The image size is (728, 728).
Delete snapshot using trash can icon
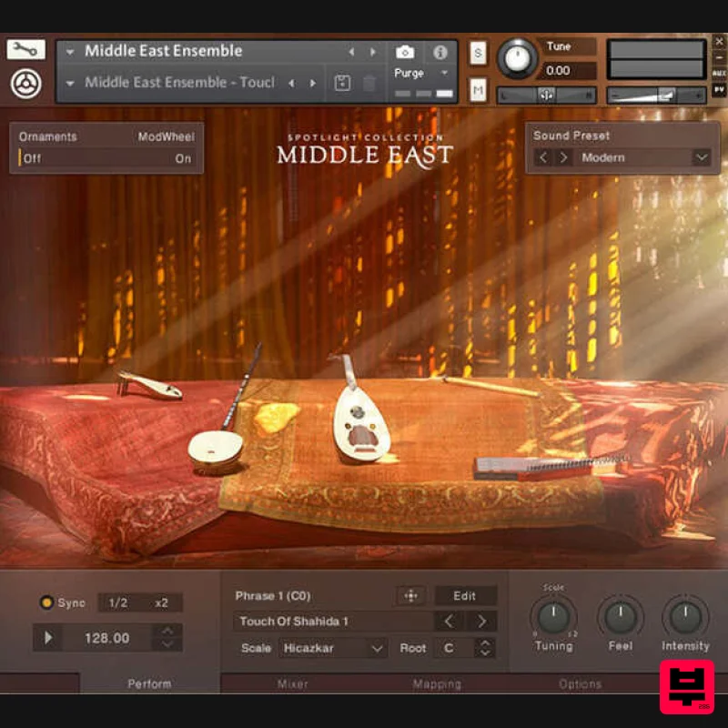pos(369,84)
